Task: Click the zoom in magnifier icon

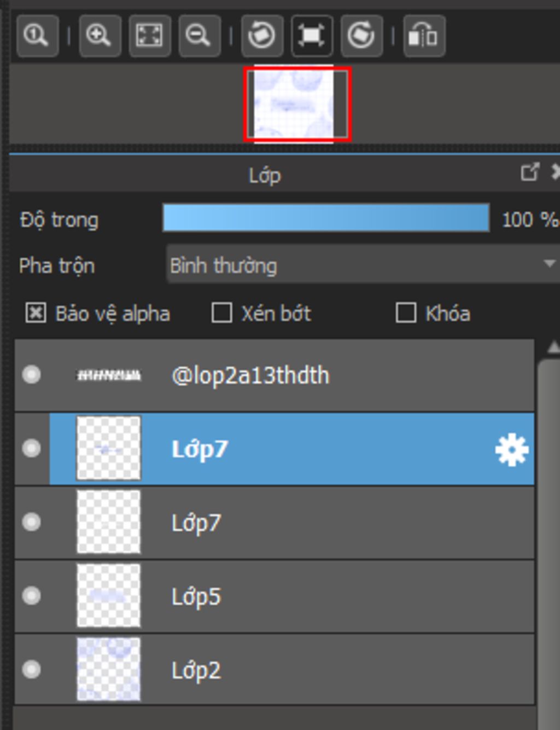Action: click(100, 36)
